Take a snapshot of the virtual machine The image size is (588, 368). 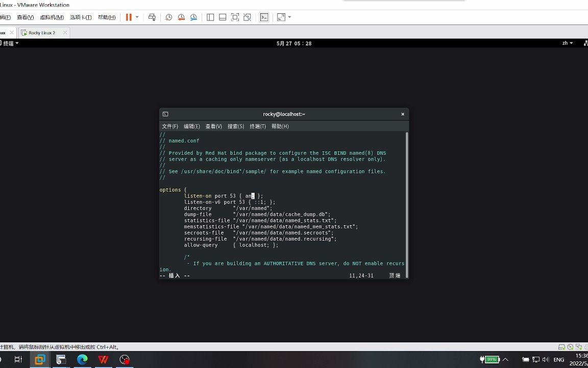169,17
